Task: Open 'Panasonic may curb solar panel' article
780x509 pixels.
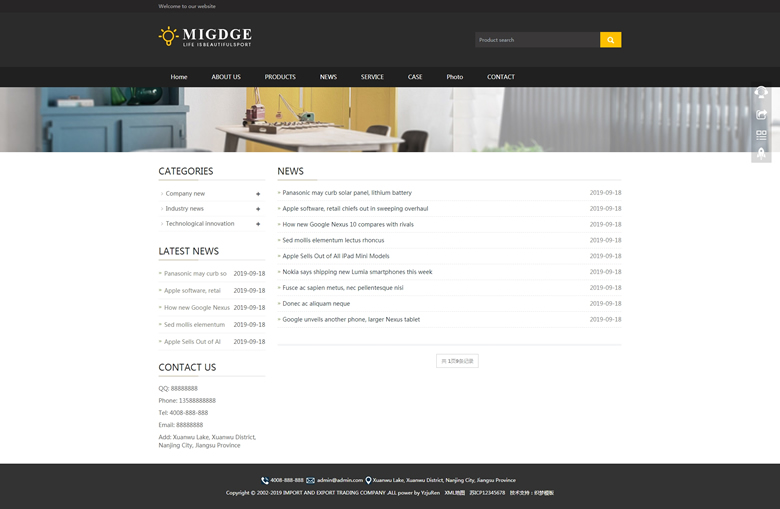Action: point(347,193)
